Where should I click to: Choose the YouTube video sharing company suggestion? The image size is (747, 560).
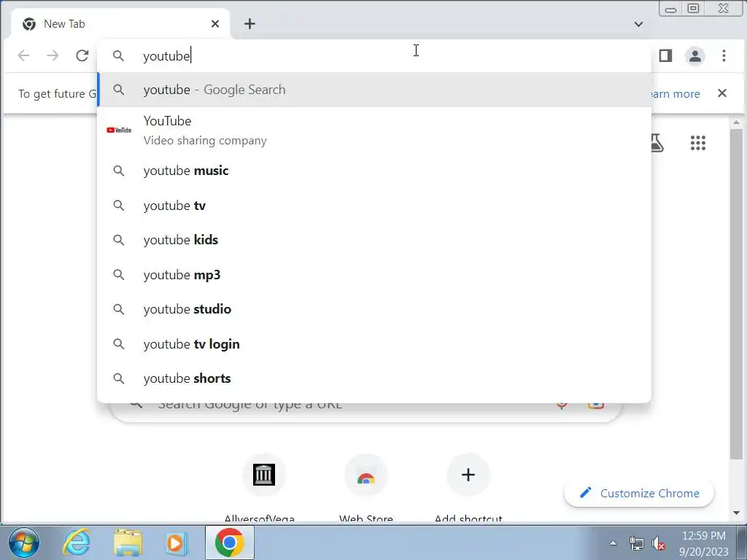[x=374, y=130]
